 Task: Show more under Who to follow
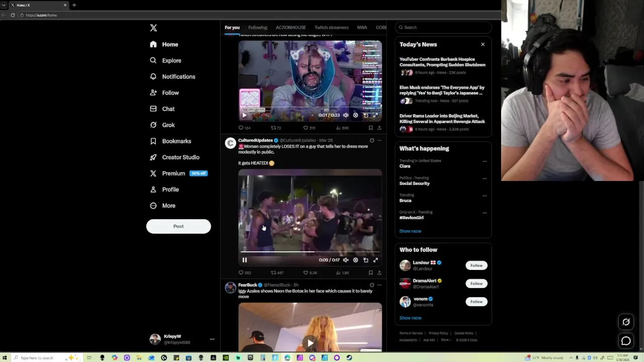click(410, 318)
